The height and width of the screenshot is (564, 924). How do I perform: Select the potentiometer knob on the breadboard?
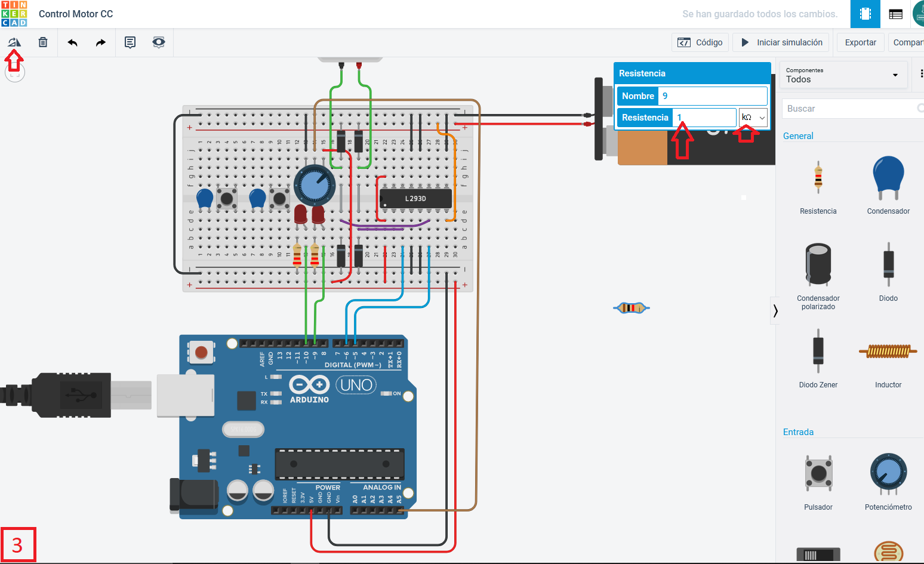click(315, 186)
